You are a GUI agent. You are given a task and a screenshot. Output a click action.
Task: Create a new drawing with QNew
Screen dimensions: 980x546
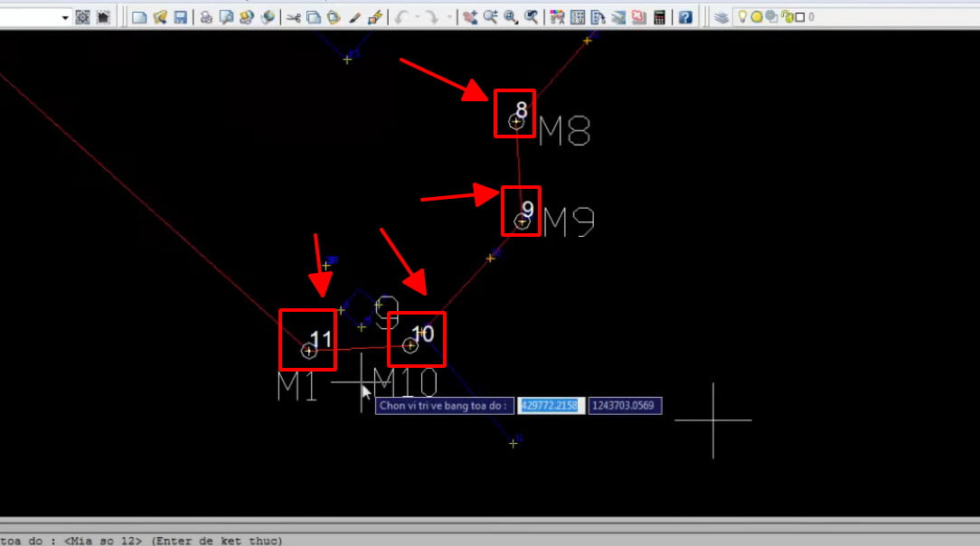138,17
